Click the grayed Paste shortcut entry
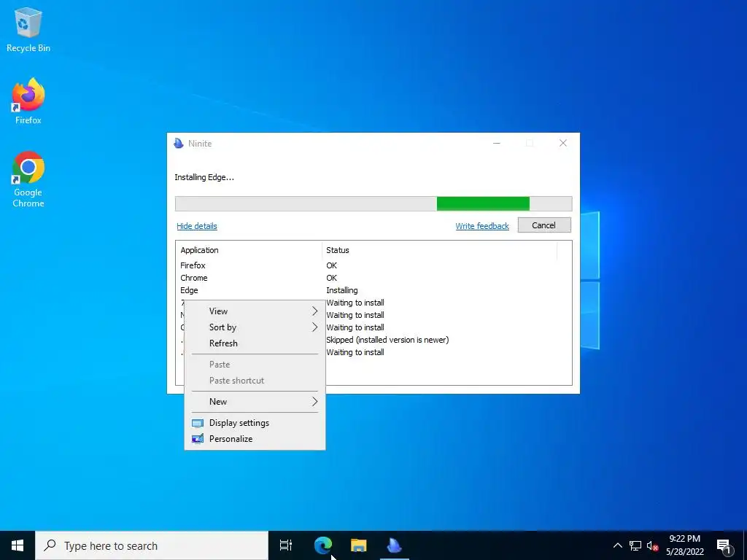Image resolution: width=747 pixels, height=560 pixels. click(255, 381)
